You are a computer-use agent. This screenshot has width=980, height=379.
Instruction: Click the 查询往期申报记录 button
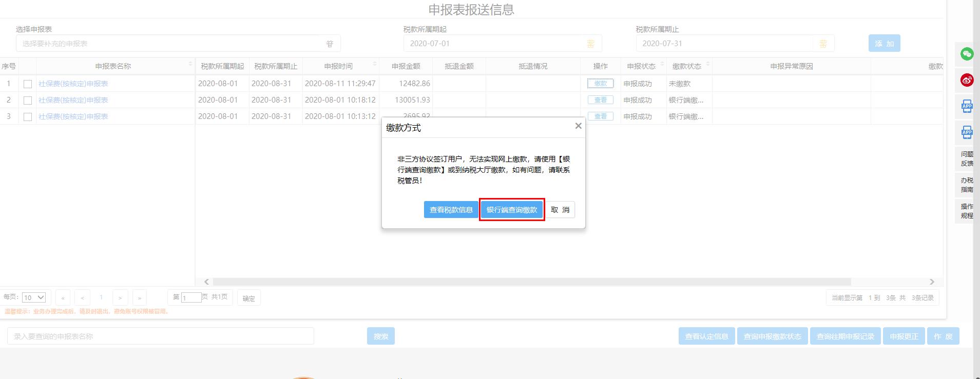(846, 336)
